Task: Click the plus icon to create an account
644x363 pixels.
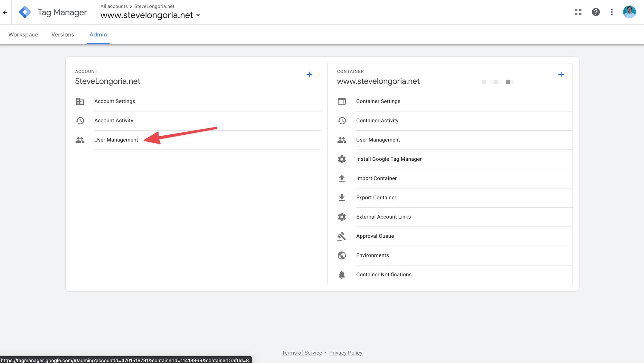Action: pos(309,75)
